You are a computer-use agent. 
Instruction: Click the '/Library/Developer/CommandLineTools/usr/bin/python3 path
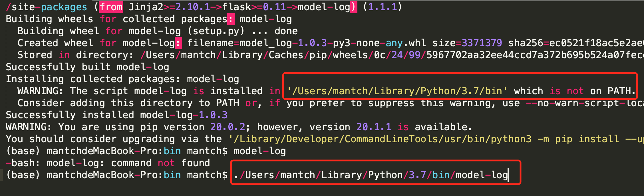click(380, 139)
